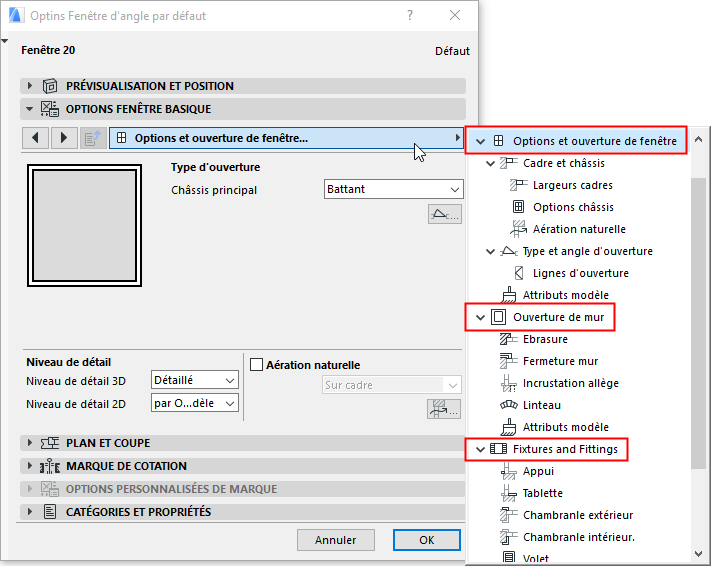Click Linteau arch icon in tree
Viewport: 711px width, 566px height.
508,405
